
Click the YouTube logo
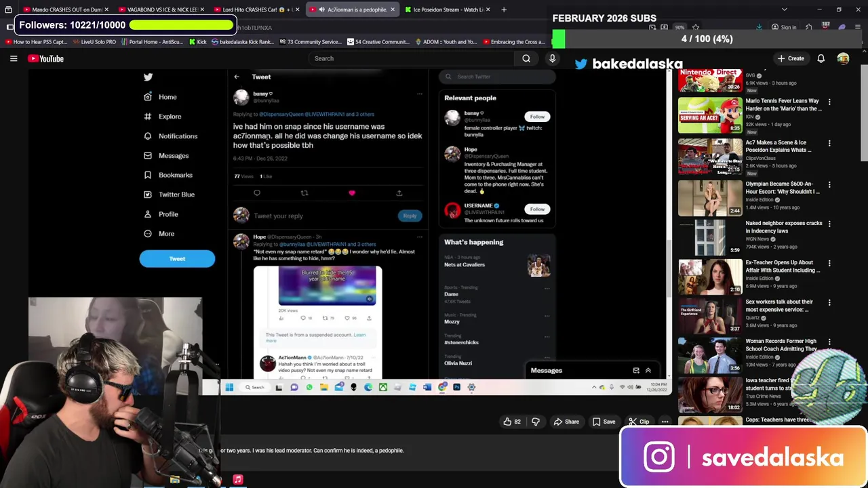pyautogui.click(x=45, y=59)
